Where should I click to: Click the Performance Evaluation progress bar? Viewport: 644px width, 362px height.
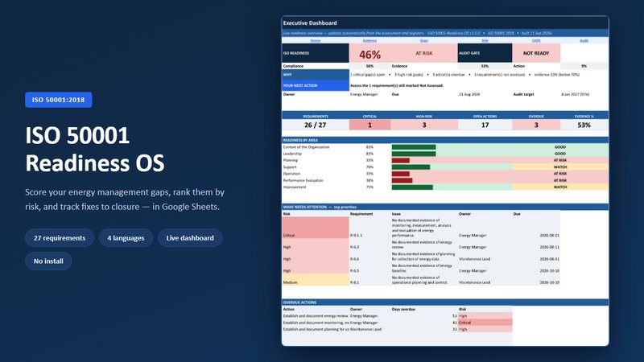pos(402,180)
